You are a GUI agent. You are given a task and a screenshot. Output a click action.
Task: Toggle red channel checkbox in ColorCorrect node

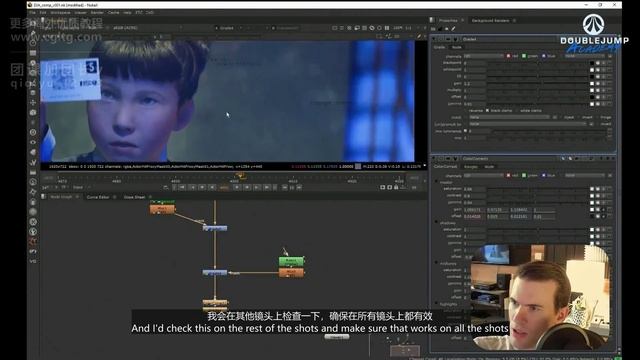[509, 176]
